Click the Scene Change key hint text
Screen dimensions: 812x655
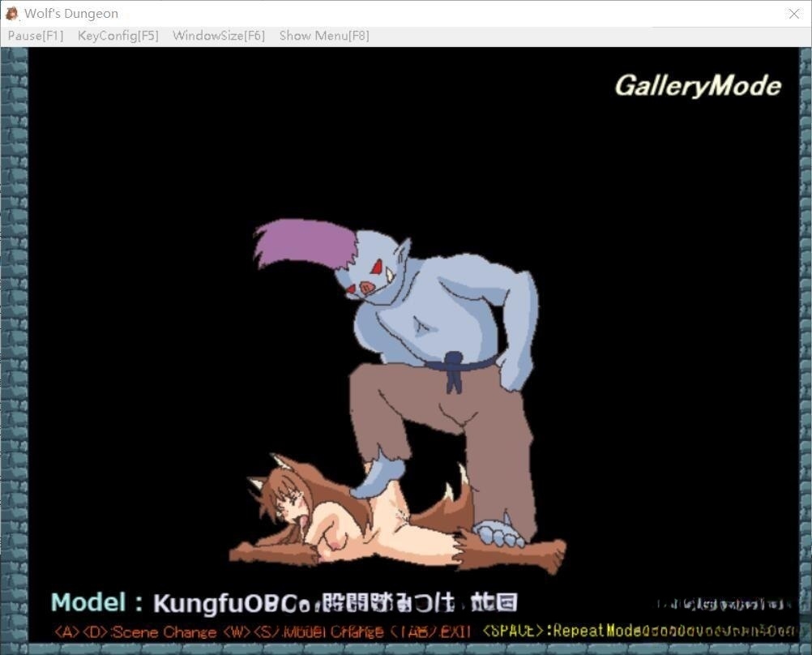[135, 632]
